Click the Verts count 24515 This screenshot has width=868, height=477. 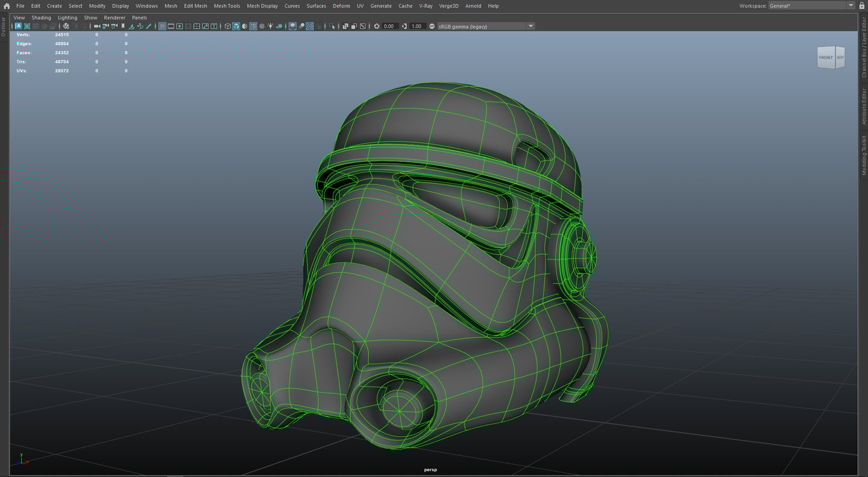(x=61, y=35)
